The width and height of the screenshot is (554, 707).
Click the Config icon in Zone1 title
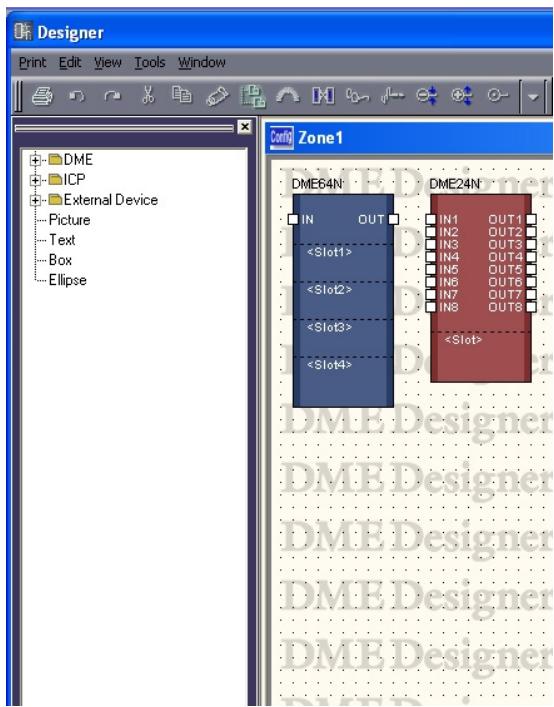pyautogui.click(x=282, y=137)
